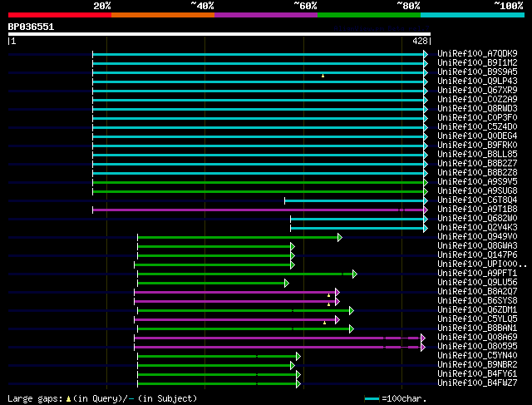Select the UniRef100_B8A2Q7 text
The image size is (532, 405).
477,292
